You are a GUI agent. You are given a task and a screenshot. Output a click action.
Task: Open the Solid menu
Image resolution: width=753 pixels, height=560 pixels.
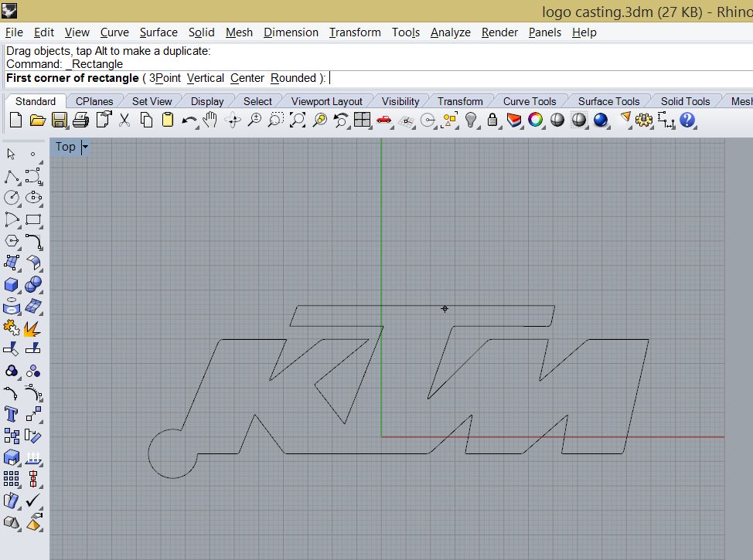[x=201, y=32]
